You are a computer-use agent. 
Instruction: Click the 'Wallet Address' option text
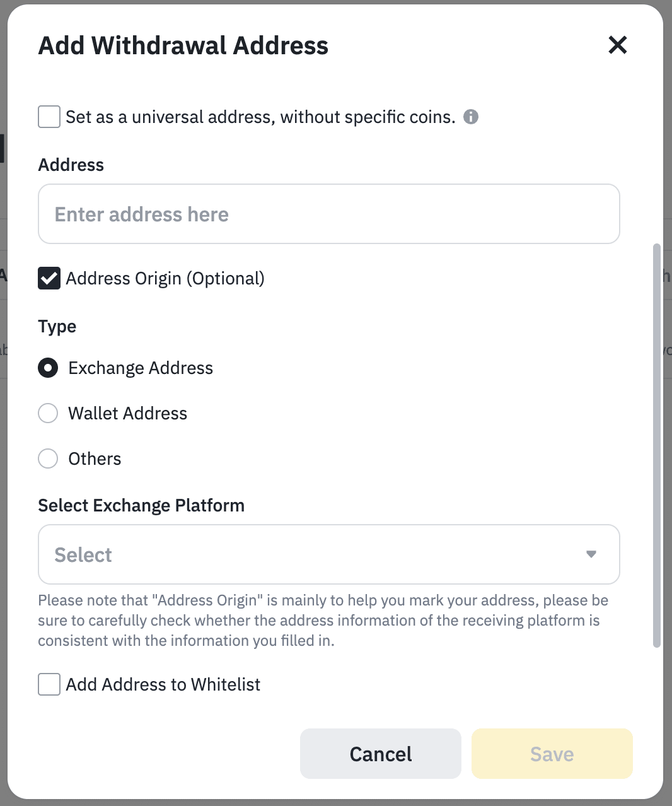click(128, 414)
